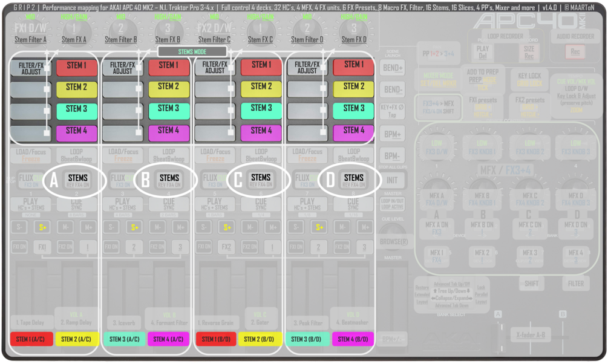
Task: Select the cyan STEM 3 (A/C) bottom button
Action: (x=124, y=339)
